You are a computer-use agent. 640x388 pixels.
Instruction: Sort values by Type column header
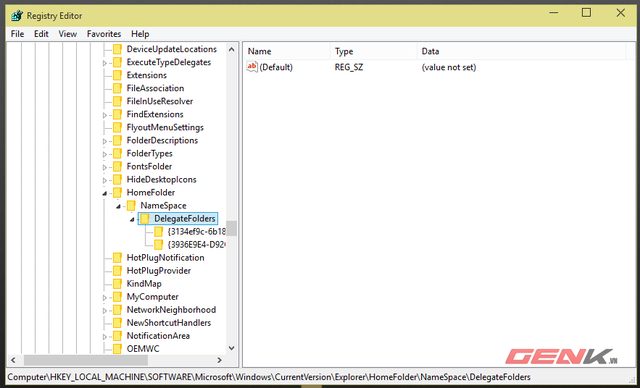tap(374, 51)
